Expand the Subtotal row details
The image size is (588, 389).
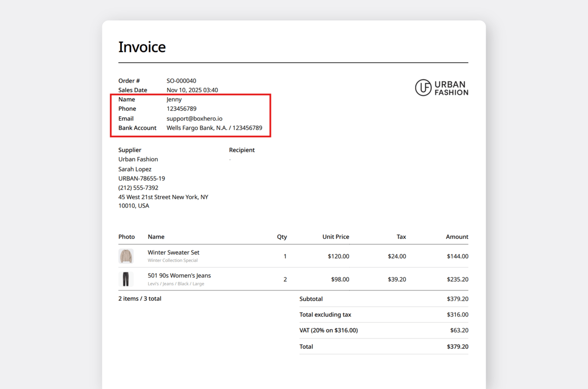tap(311, 299)
